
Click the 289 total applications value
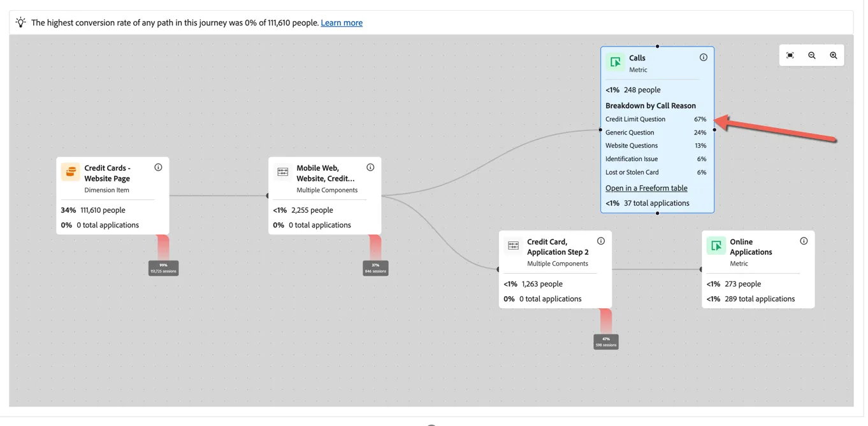pyautogui.click(x=760, y=299)
